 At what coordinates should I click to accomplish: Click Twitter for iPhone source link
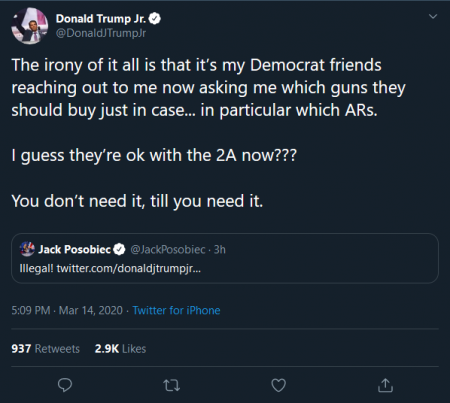pos(176,310)
